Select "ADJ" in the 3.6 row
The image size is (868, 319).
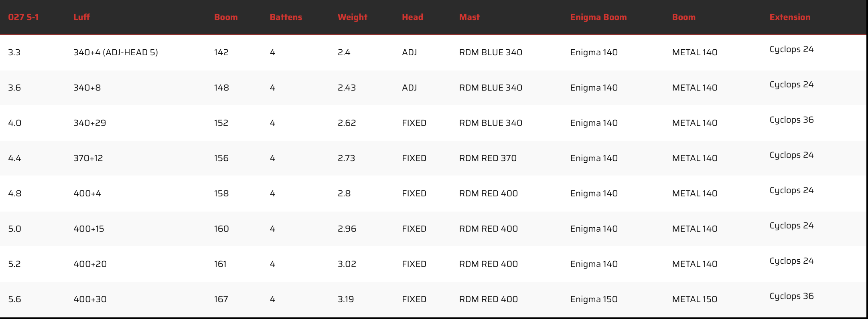[410, 88]
